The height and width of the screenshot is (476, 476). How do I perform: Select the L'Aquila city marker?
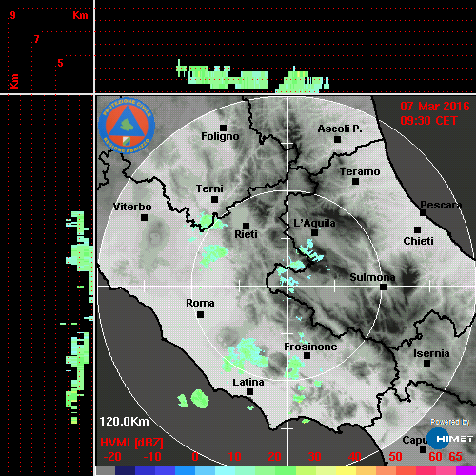click(x=314, y=233)
